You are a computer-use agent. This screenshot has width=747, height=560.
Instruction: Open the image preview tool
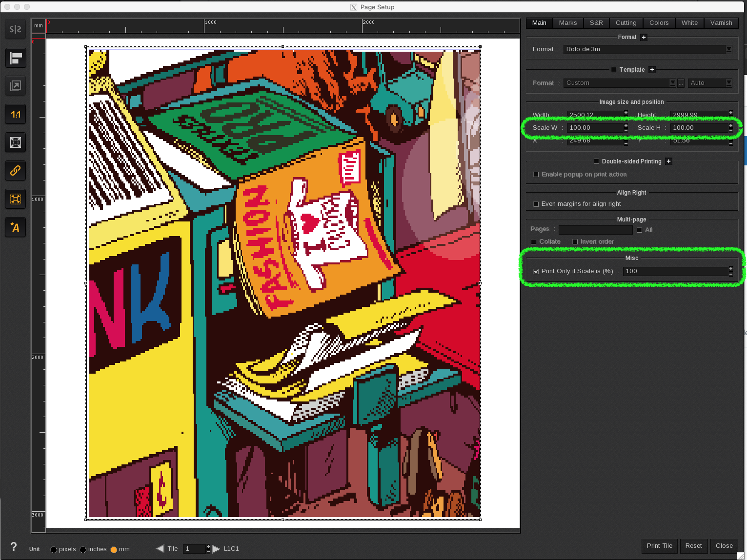pos(15,86)
